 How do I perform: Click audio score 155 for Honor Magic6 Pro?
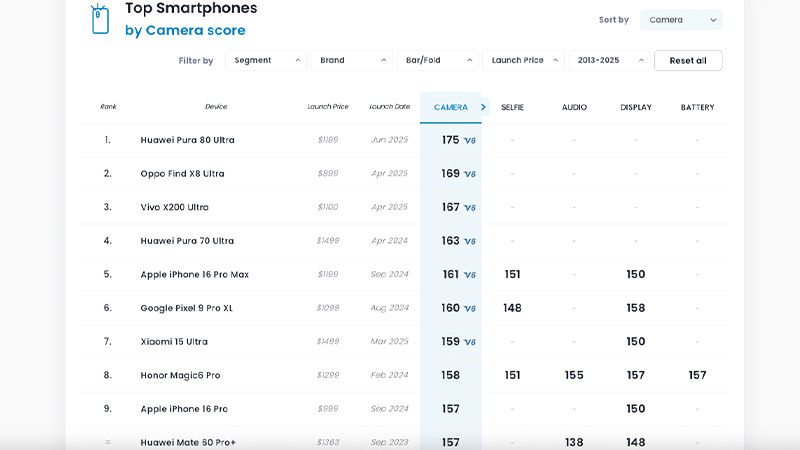[x=574, y=376]
